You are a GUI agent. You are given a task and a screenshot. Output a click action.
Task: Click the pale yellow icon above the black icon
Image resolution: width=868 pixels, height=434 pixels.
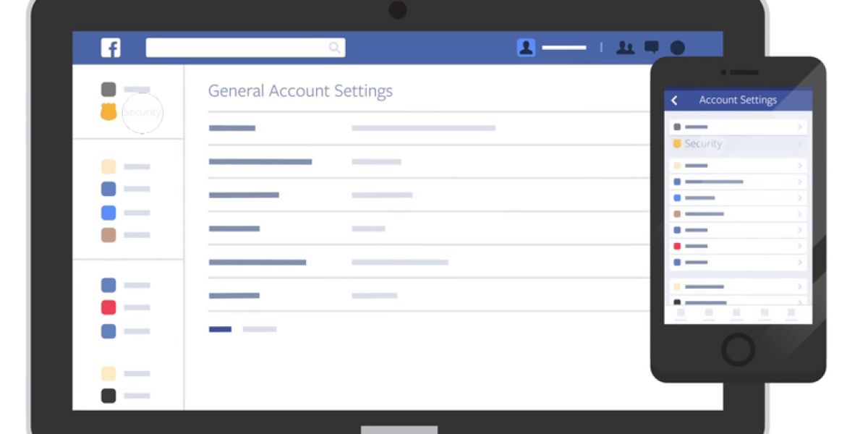click(x=109, y=373)
